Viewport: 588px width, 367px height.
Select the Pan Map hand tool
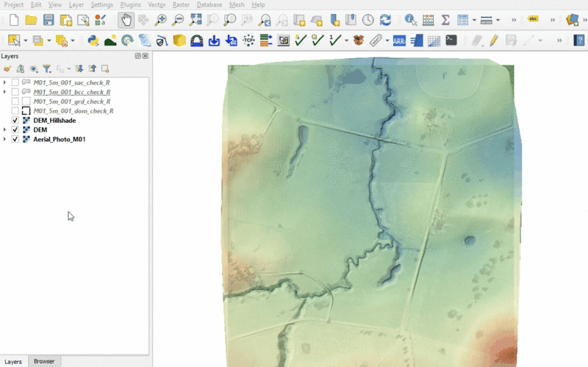point(126,20)
